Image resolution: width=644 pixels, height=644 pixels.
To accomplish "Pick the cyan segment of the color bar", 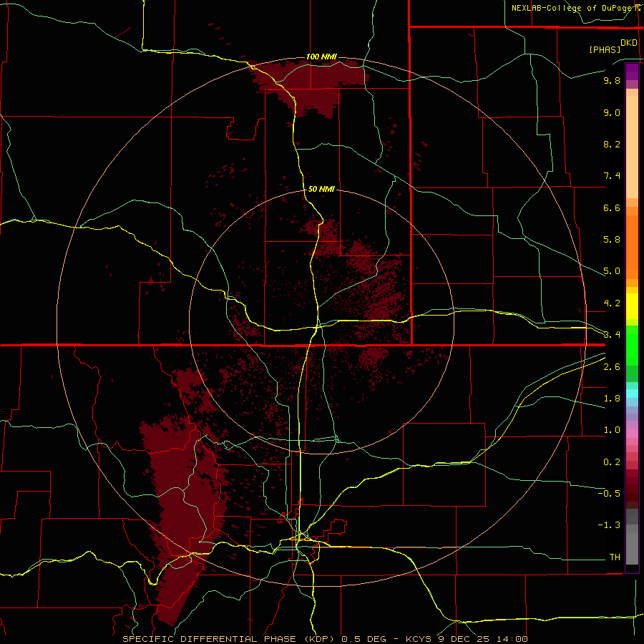I will 632,393.
